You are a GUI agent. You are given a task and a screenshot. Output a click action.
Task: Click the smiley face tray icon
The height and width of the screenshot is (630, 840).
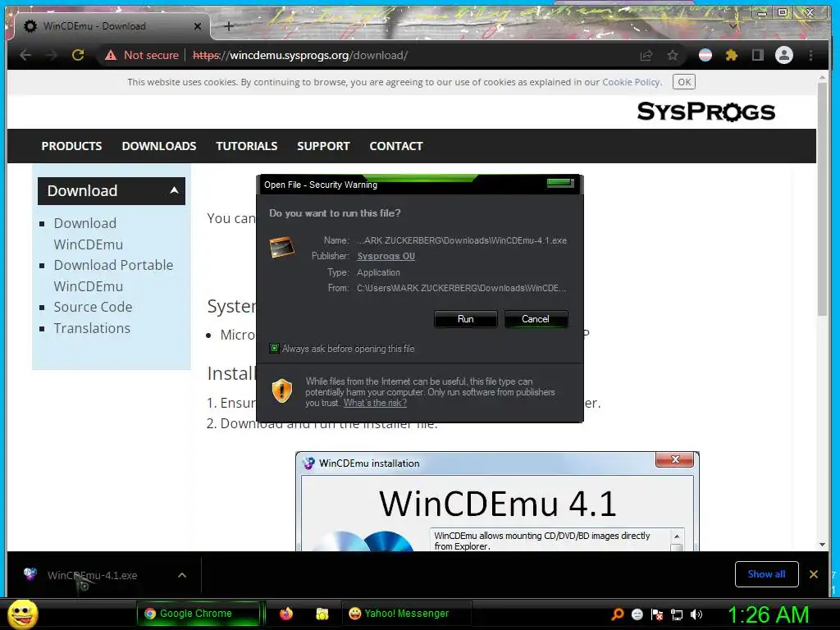tap(637, 614)
